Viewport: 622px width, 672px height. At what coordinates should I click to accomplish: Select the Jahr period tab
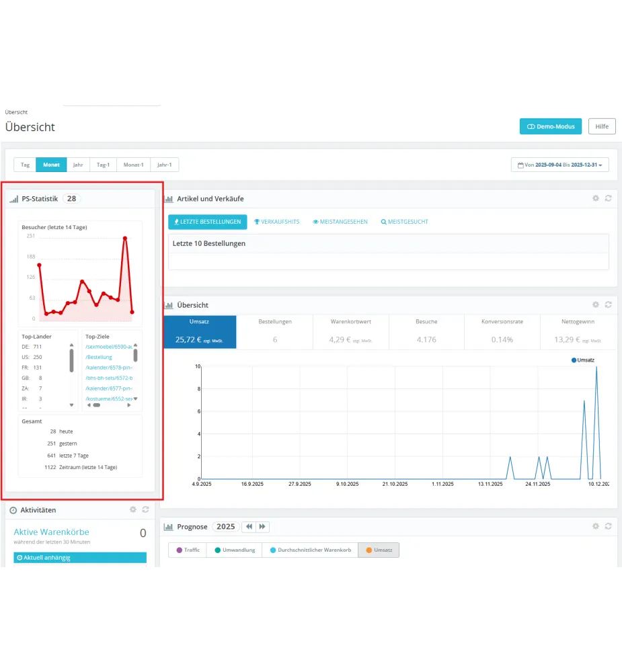[77, 164]
